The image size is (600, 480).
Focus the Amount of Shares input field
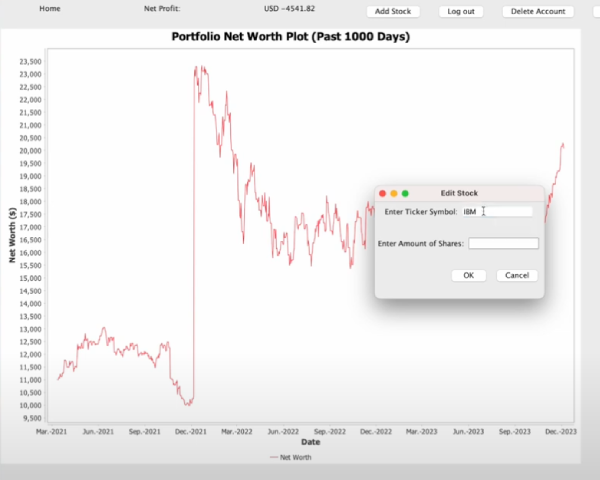pyautogui.click(x=504, y=243)
